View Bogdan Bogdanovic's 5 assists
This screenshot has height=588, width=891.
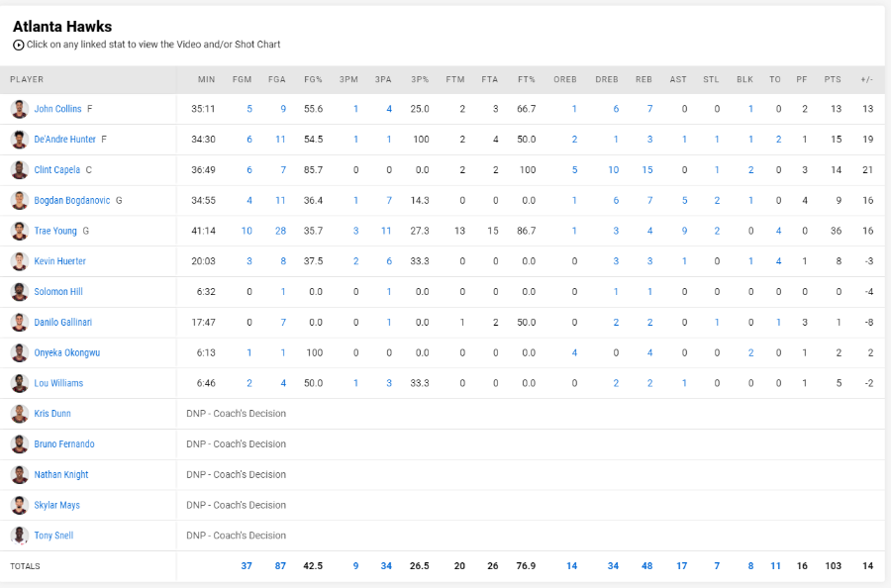pos(684,201)
